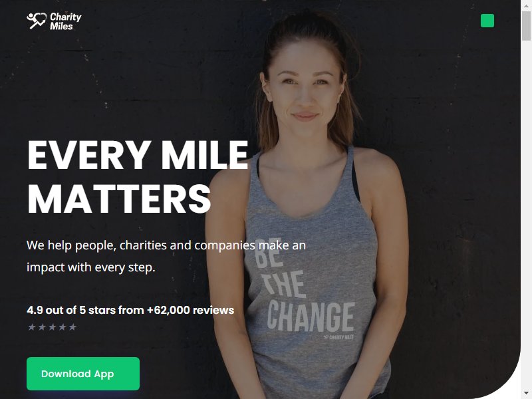Viewport: 532px width, 399px height.
Task: Click the Download App button
Action: click(x=83, y=374)
